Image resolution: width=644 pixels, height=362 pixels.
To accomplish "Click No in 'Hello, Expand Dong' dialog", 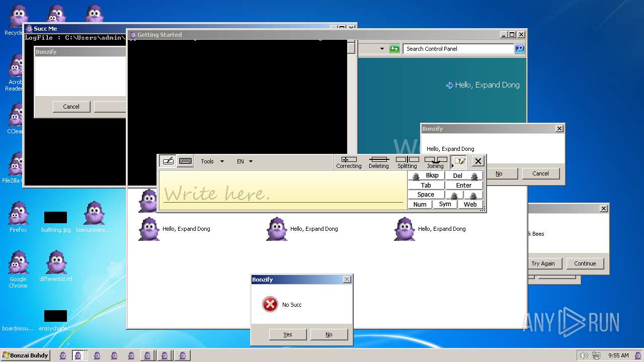I will tap(499, 173).
